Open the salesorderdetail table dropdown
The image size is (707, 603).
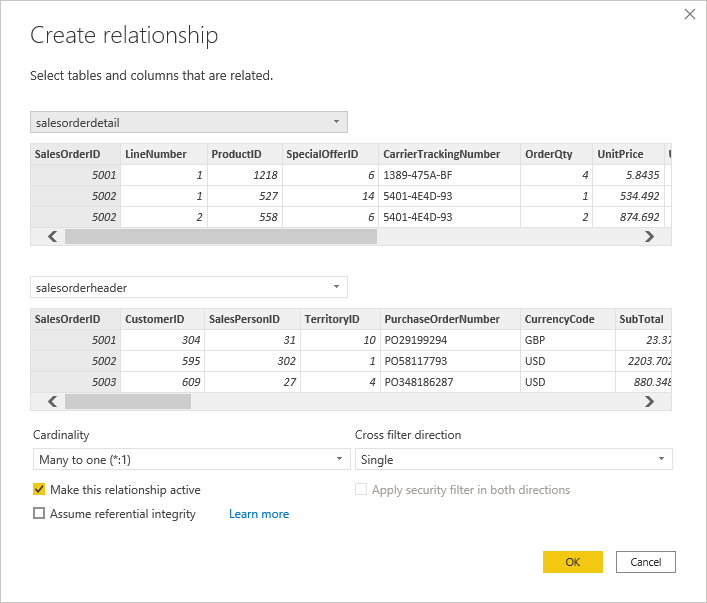point(189,122)
